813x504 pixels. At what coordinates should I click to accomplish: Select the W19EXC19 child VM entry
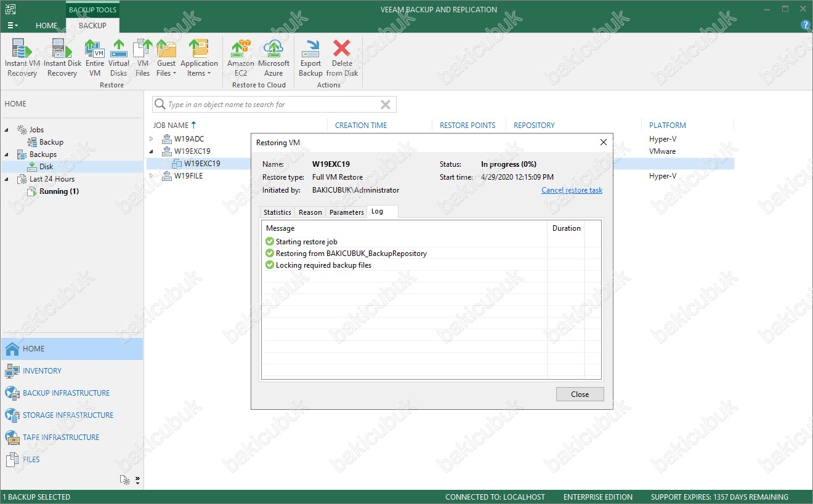(x=202, y=164)
